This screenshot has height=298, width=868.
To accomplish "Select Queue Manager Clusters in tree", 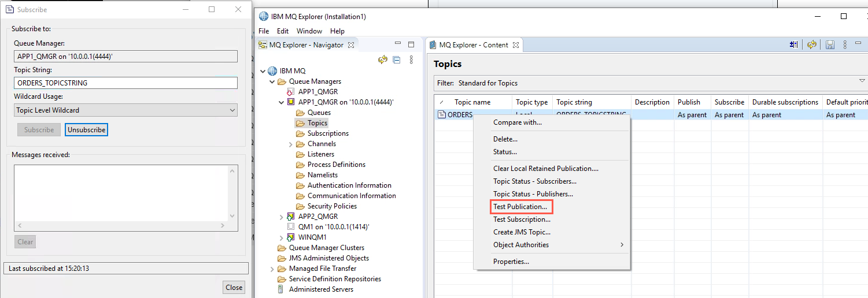I will tap(327, 248).
